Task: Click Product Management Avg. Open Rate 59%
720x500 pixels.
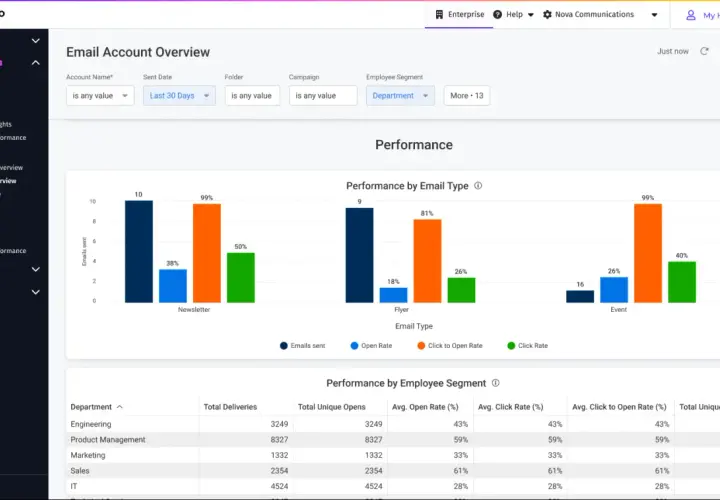Action: click(461, 440)
